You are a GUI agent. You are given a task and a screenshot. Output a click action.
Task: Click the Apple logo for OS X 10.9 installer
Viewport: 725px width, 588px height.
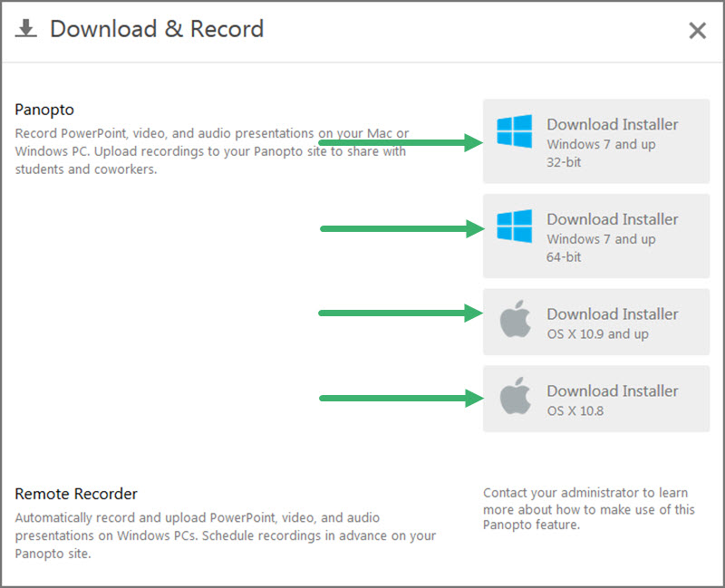(515, 319)
